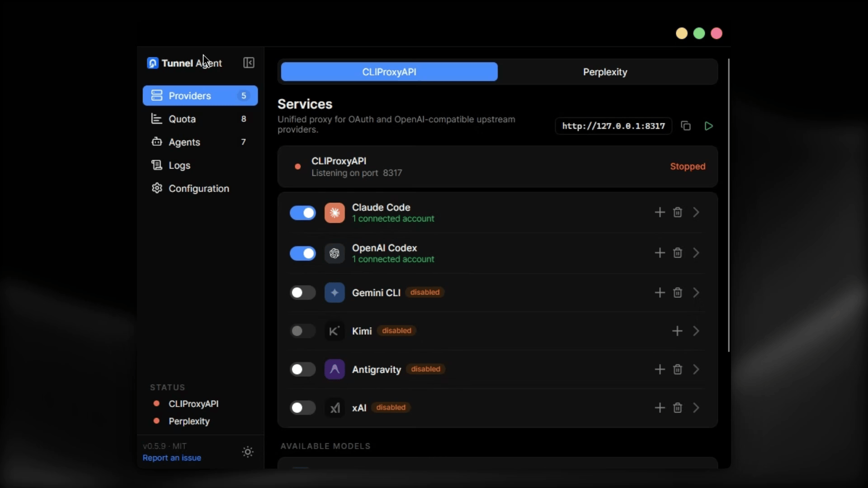Delete the xAI provider accounts
This screenshot has width=868, height=488.
click(x=677, y=408)
